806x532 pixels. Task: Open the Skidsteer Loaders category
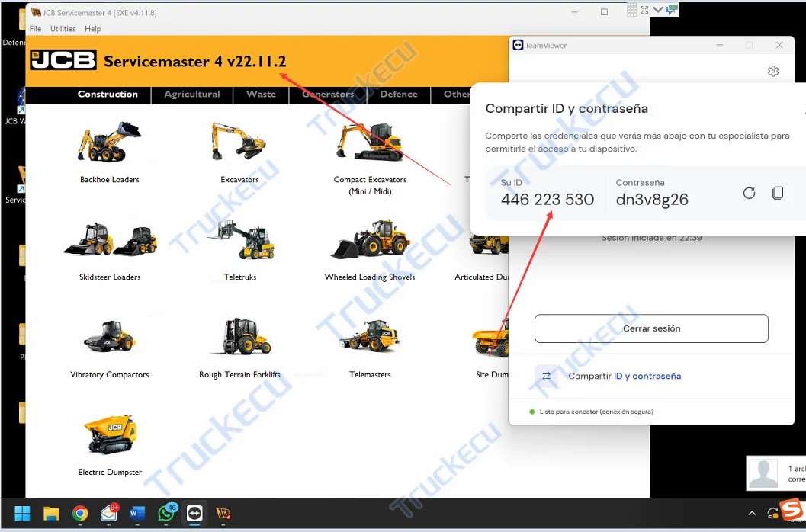[x=110, y=239]
